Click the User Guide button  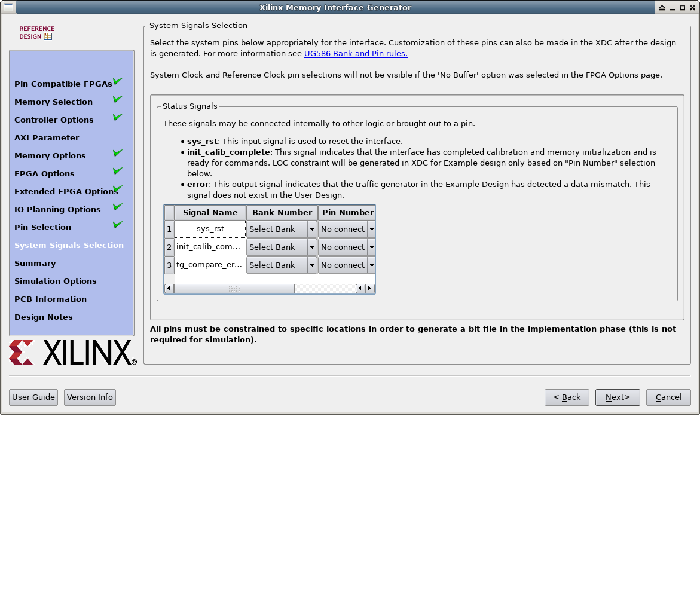point(33,397)
